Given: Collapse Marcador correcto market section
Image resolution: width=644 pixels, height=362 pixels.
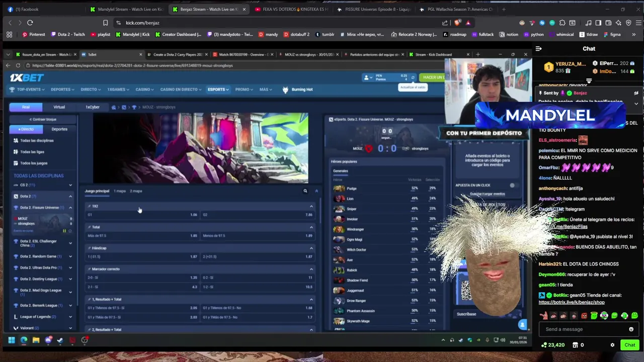Looking at the screenshot, I should point(311,269).
